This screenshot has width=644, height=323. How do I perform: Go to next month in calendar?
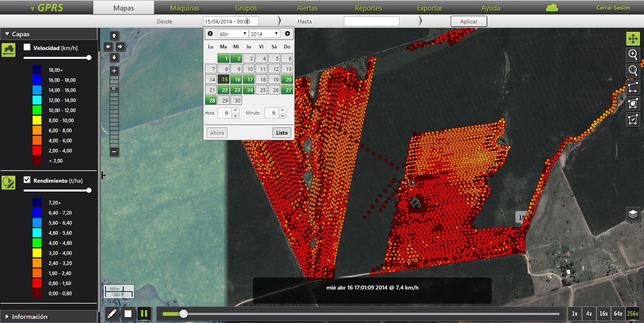coord(288,34)
